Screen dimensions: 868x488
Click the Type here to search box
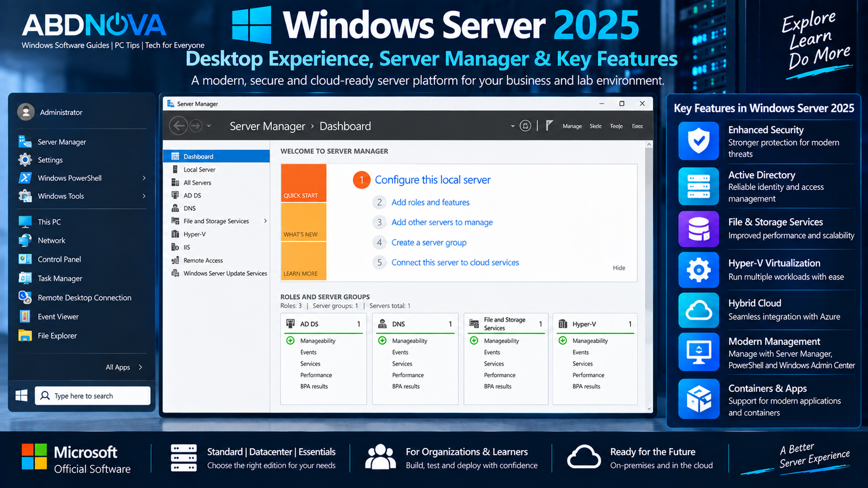[93, 396]
